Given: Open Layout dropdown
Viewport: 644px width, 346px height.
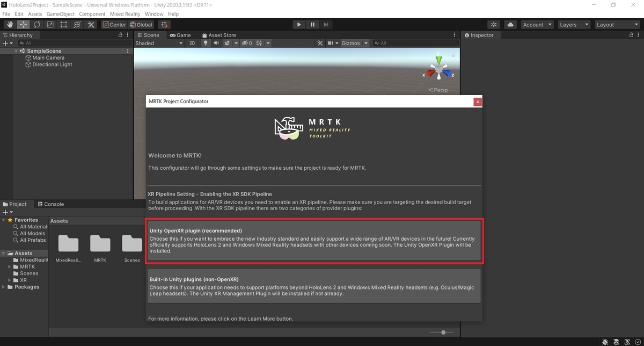Looking at the screenshot, I should coord(617,24).
